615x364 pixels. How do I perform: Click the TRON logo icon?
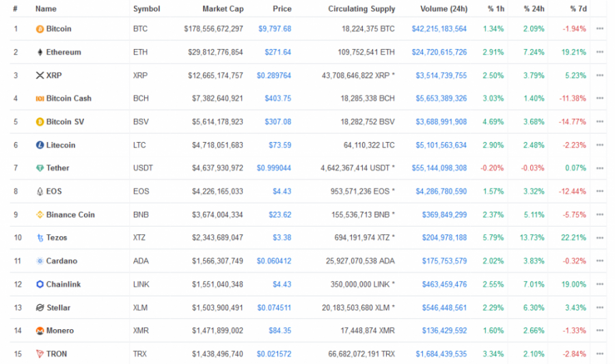tap(40, 354)
